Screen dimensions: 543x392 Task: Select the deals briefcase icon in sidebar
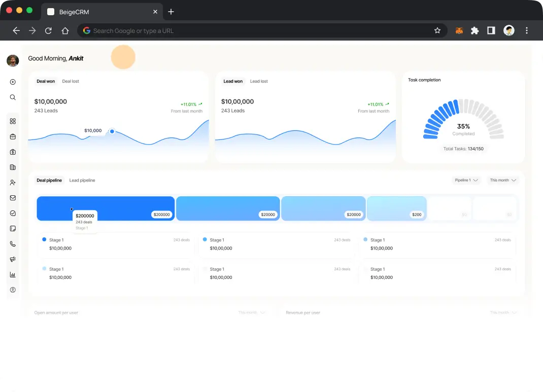pyautogui.click(x=13, y=136)
